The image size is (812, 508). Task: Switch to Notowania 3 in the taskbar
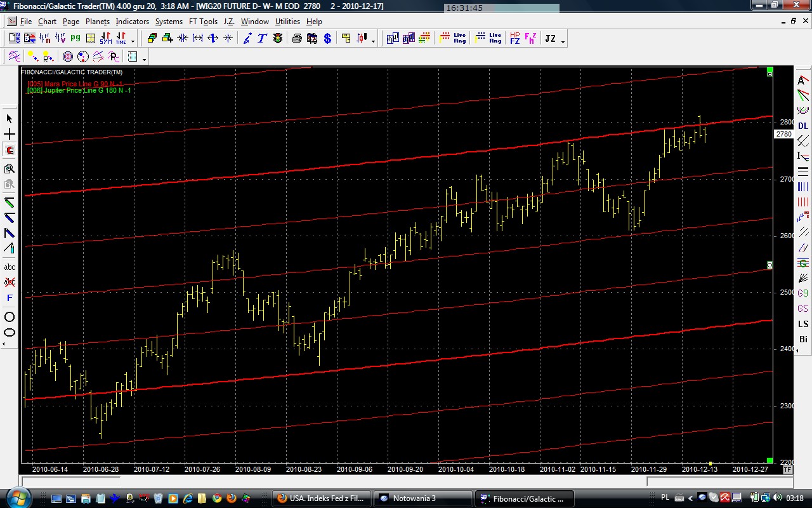pos(422,498)
